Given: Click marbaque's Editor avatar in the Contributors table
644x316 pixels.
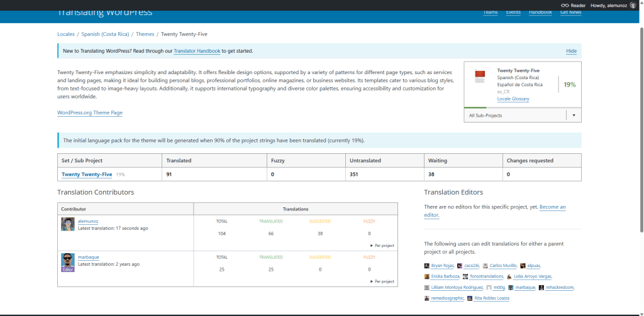Looking at the screenshot, I should click(x=68, y=263).
